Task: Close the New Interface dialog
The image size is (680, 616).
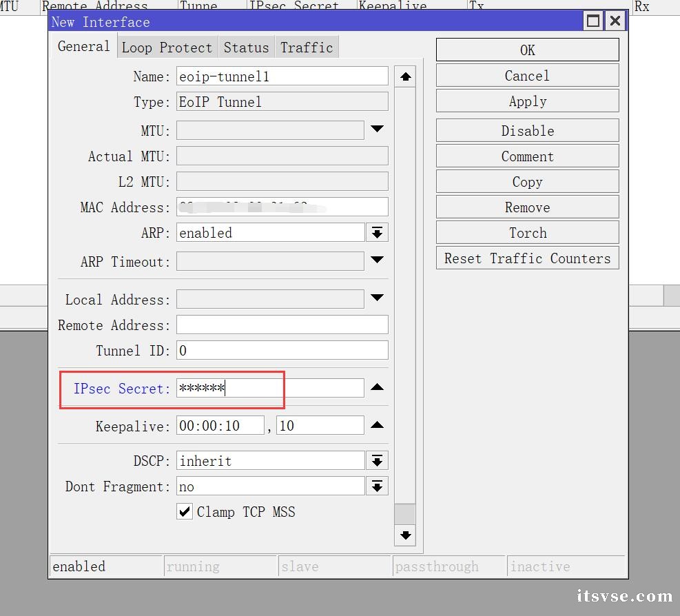Action: [615, 21]
